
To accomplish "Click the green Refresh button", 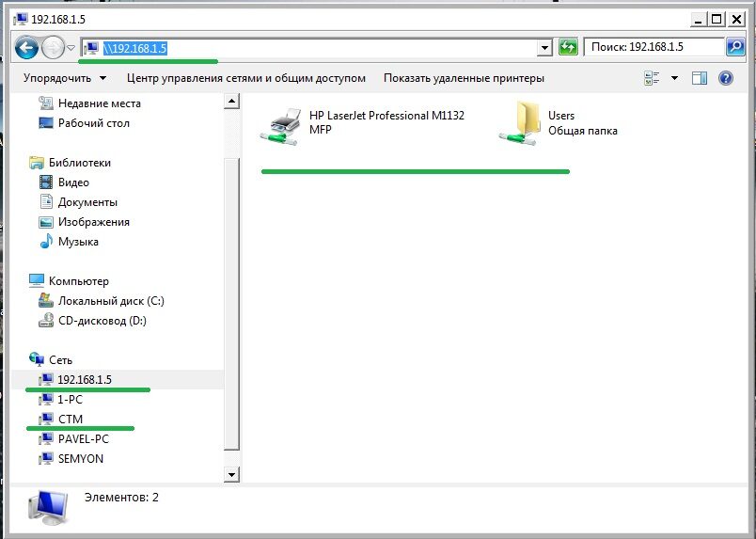I will click(x=568, y=47).
